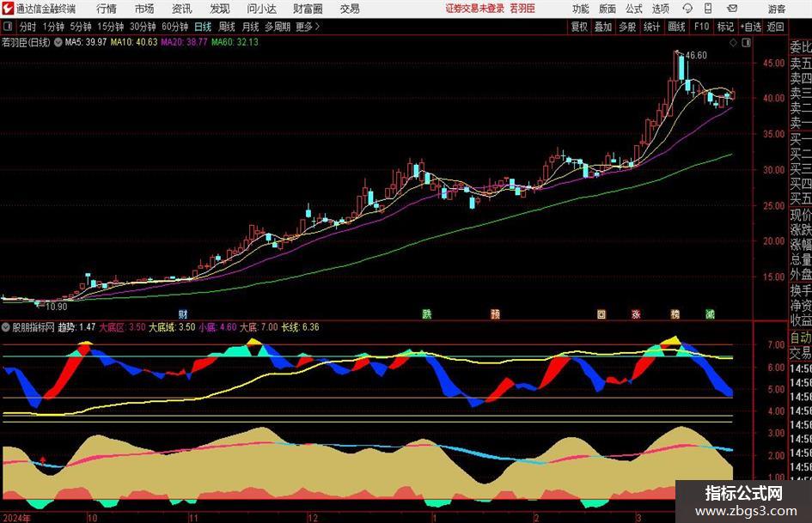Click the red 涨 event marker

click(x=636, y=313)
